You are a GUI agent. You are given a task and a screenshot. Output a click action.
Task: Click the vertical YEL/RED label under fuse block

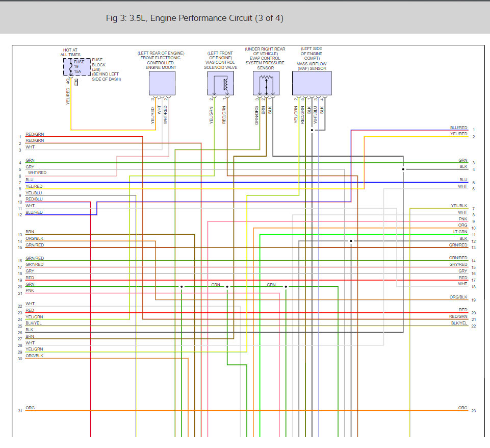68,96
